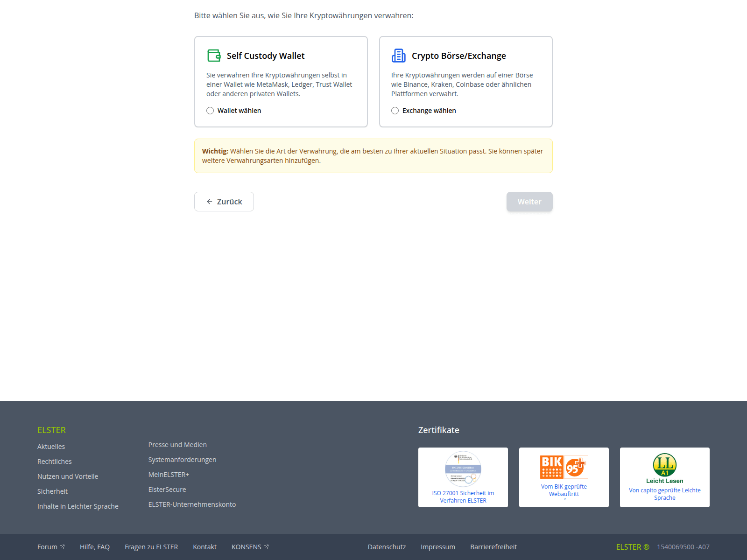Screen dimensions: 747x560
Task: Go back with the Zurück button
Action: [224, 202]
